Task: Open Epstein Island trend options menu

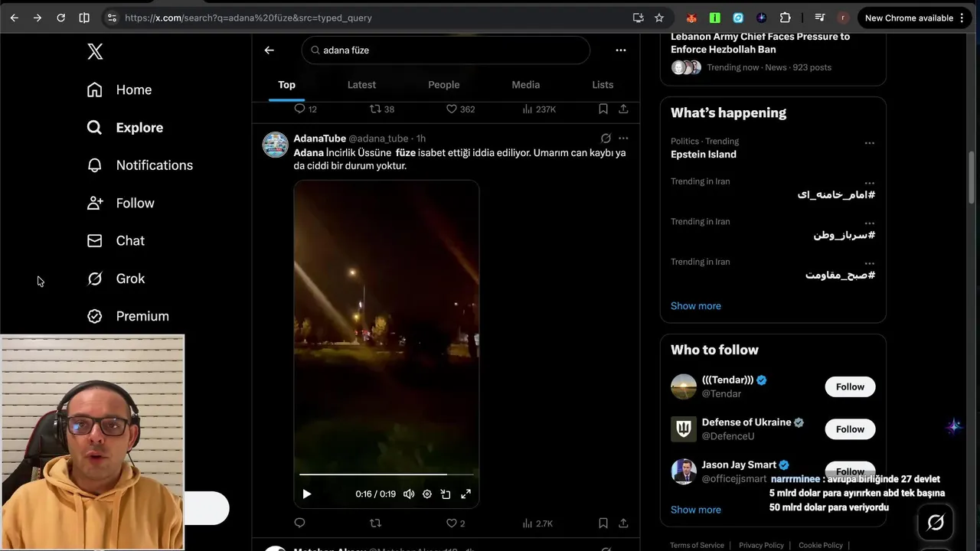Action: 869,143
